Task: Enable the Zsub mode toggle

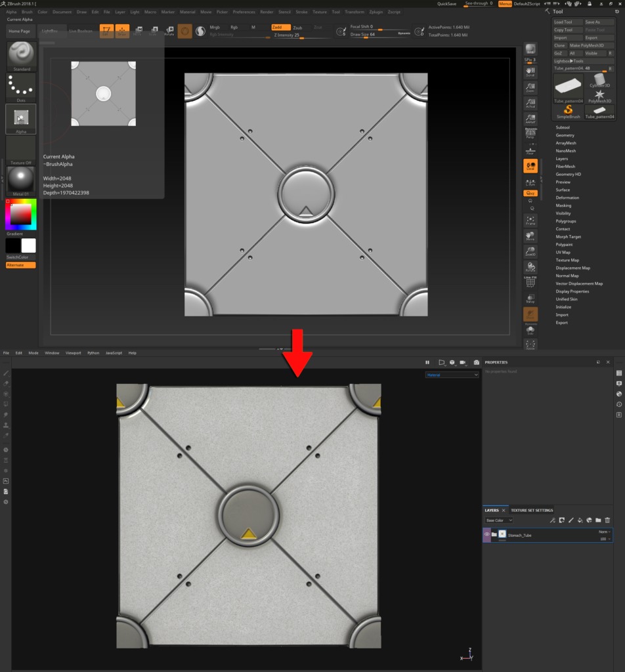Action: coord(298,28)
